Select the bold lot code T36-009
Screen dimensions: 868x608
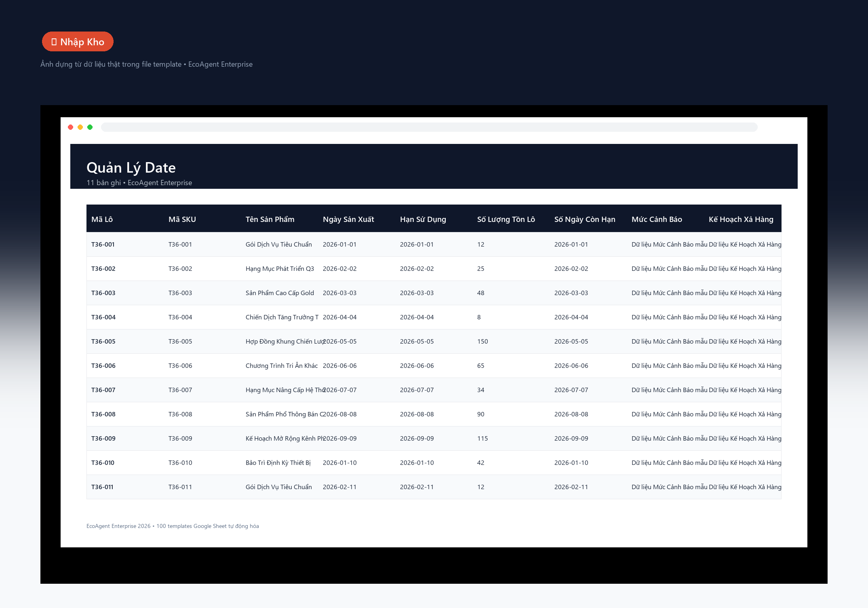point(103,438)
